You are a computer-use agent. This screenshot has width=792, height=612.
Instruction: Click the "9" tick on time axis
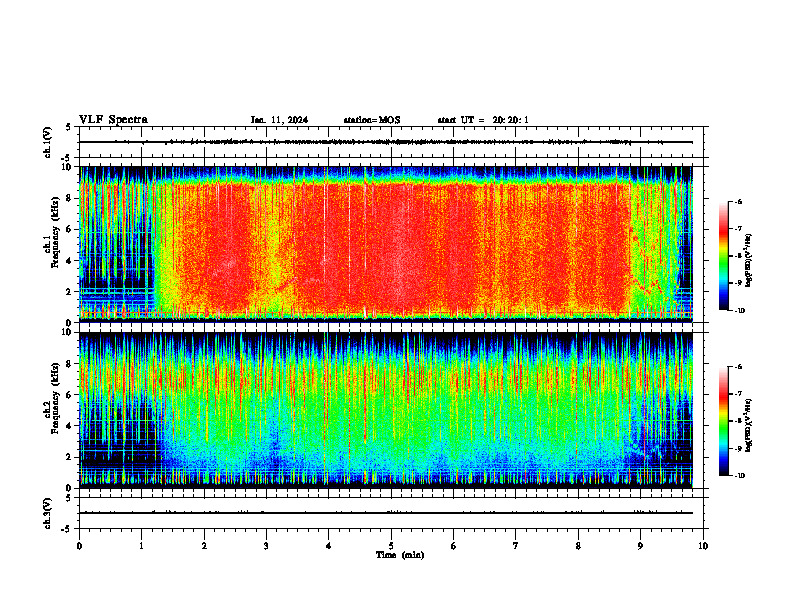tap(640, 546)
